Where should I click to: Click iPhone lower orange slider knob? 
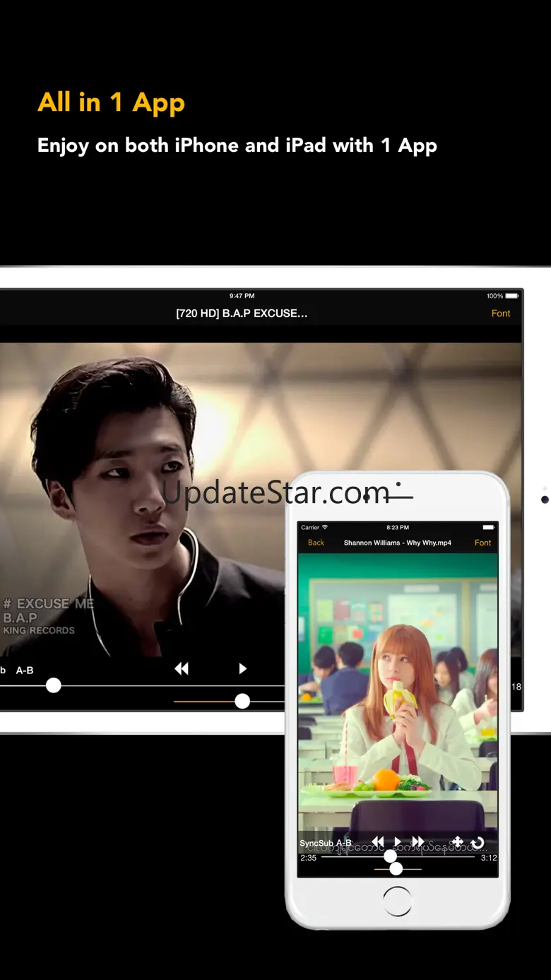pos(396,868)
